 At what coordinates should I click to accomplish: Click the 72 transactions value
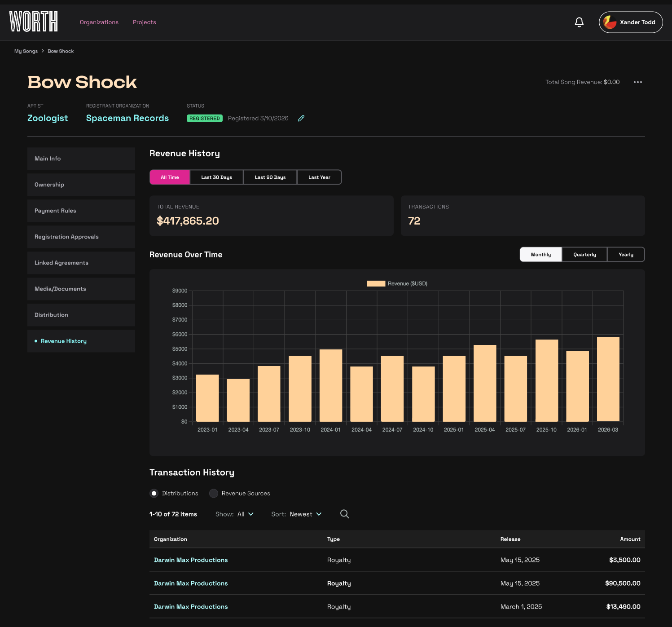pyautogui.click(x=414, y=221)
